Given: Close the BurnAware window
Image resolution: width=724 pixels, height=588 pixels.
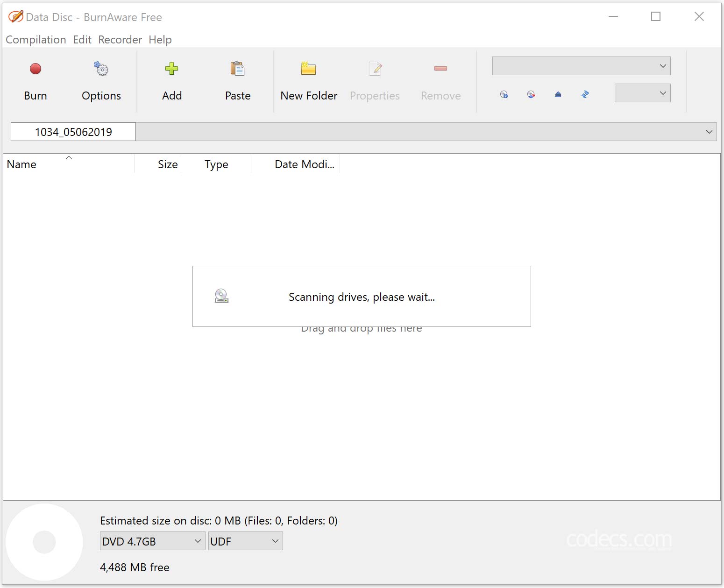Looking at the screenshot, I should point(699,16).
